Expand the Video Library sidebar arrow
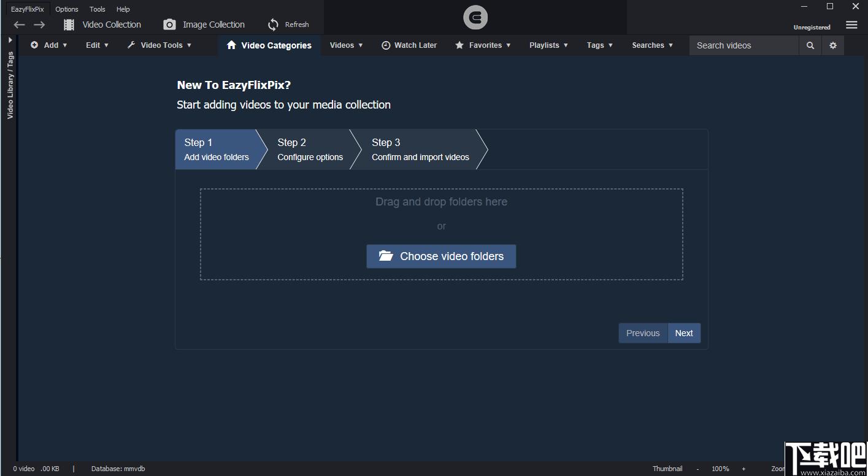 click(10, 40)
